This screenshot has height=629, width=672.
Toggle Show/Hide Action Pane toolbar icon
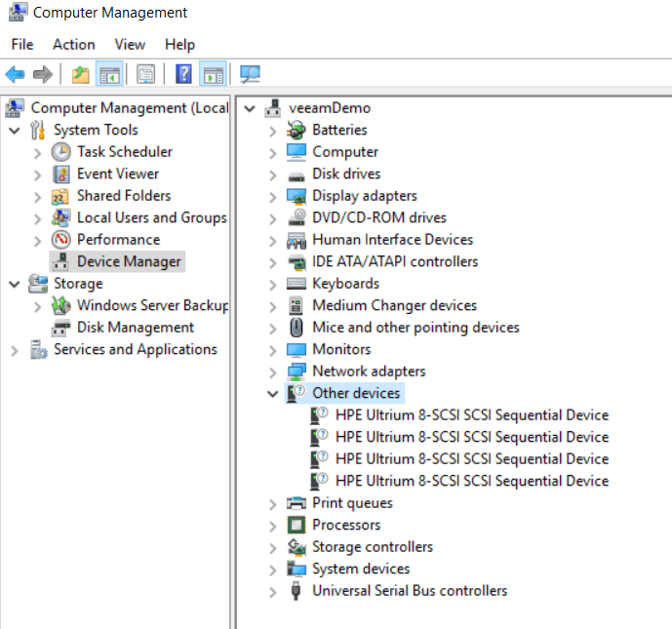[213, 74]
